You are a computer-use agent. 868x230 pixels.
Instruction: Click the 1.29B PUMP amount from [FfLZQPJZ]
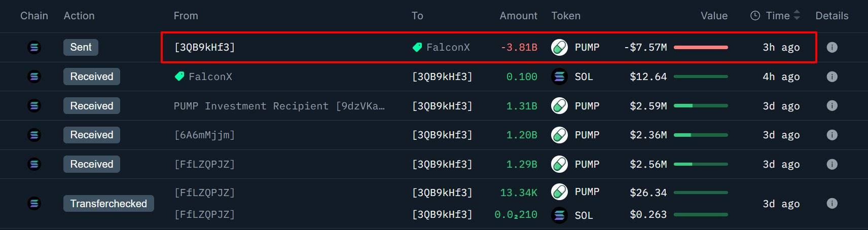522,164
